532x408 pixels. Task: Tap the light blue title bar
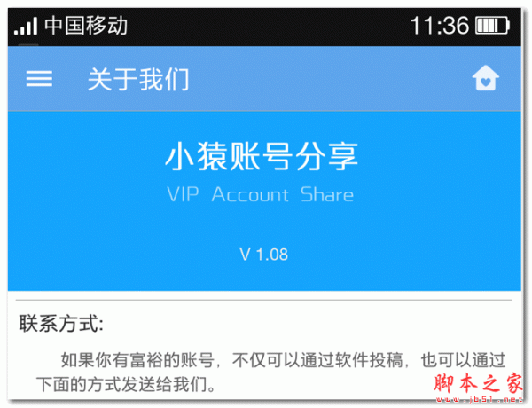[x=264, y=79]
